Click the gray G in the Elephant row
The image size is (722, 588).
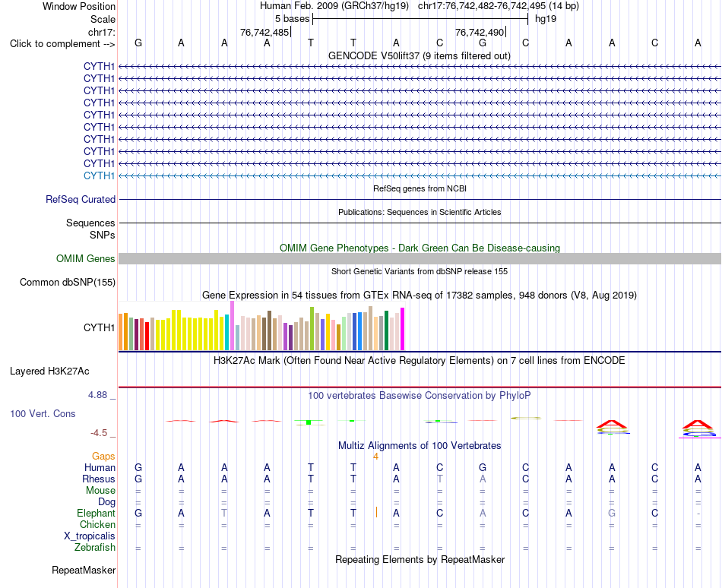[612, 513]
